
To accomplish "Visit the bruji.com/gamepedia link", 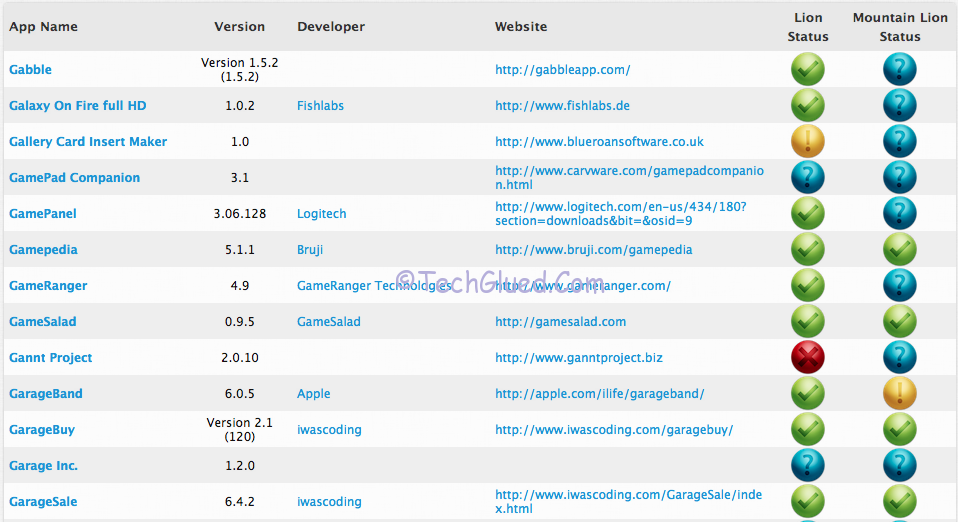I will (x=594, y=250).
